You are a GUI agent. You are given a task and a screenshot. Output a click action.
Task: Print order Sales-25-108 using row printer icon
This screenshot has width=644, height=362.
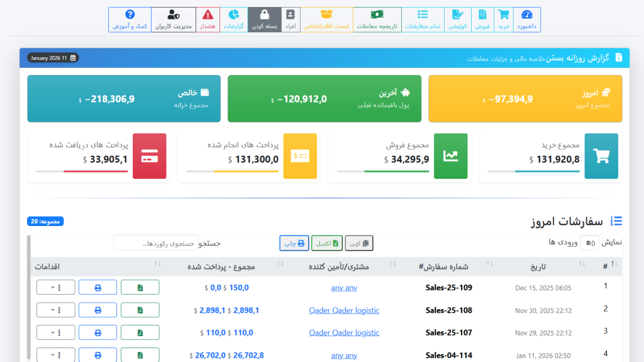coord(97,310)
